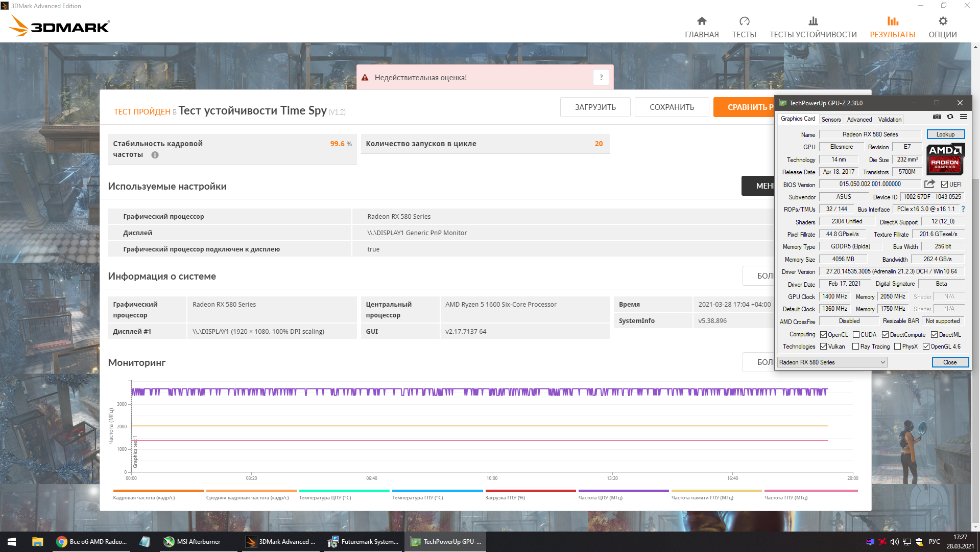Toggle Температура ГПУ legend color bar
980x552 pixels.
tap(438, 491)
